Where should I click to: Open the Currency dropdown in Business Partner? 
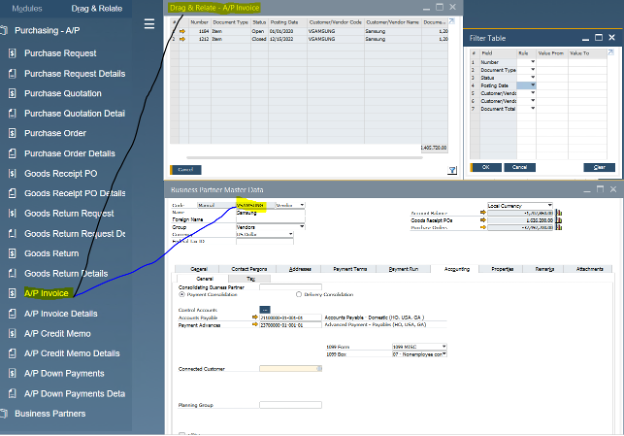point(291,234)
